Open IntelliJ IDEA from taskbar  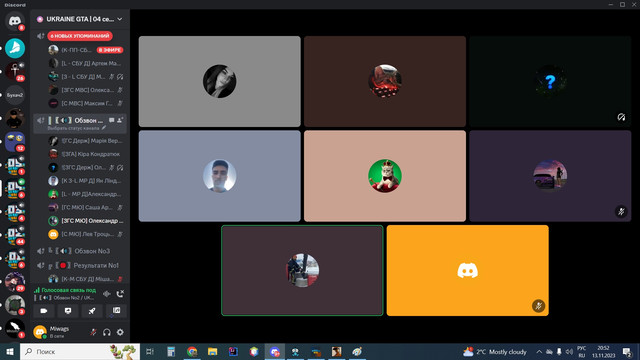[233, 351]
